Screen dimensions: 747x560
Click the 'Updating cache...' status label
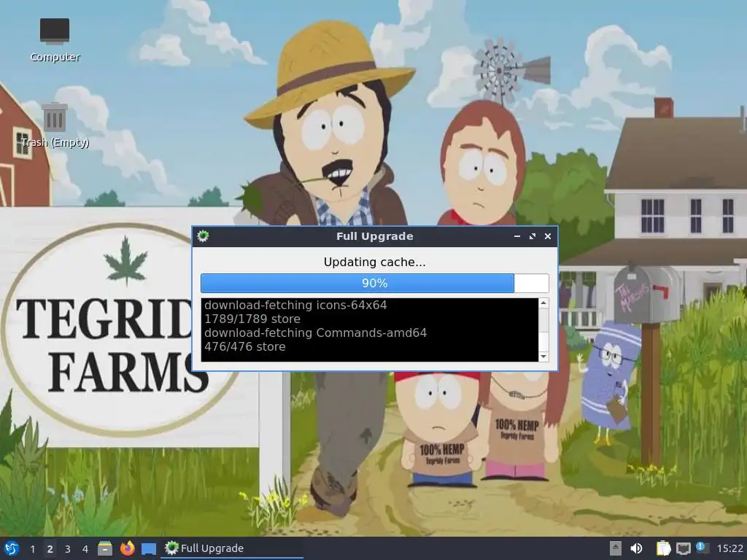(374, 262)
